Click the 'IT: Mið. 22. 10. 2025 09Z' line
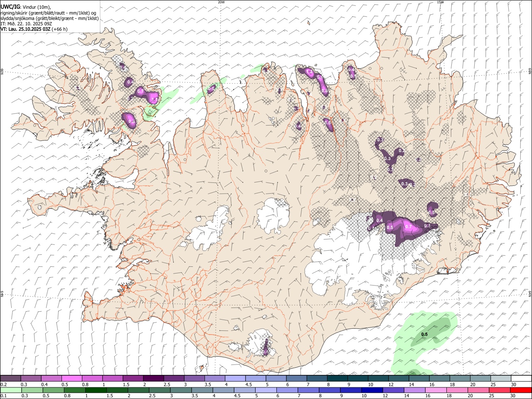 pos(26,24)
